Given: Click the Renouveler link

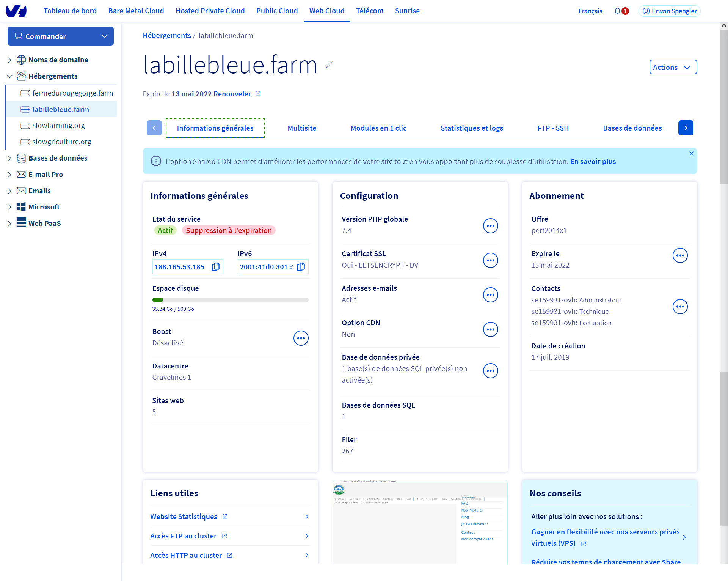Looking at the screenshot, I should (232, 94).
